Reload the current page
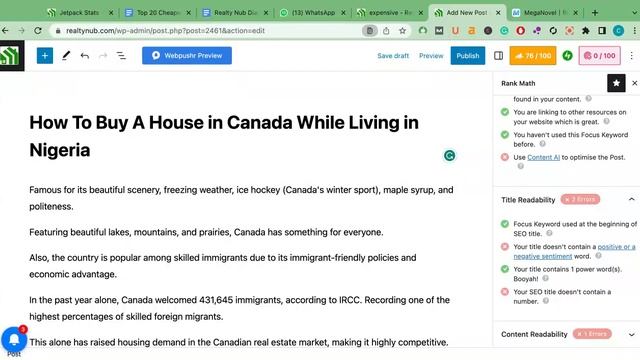 pyautogui.click(x=38, y=31)
